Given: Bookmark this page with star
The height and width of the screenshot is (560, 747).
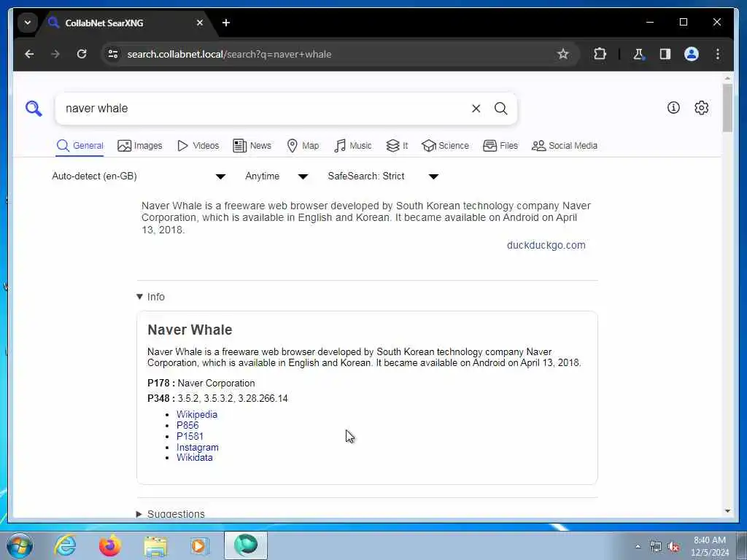Looking at the screenshot, I should click(x=563, y=54).
